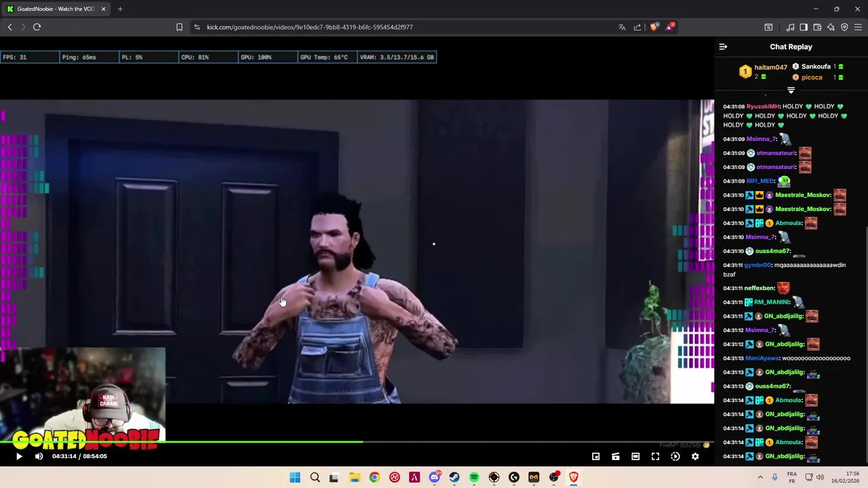Click Sankoufa in the gifter leaderboard

(816, 66)
